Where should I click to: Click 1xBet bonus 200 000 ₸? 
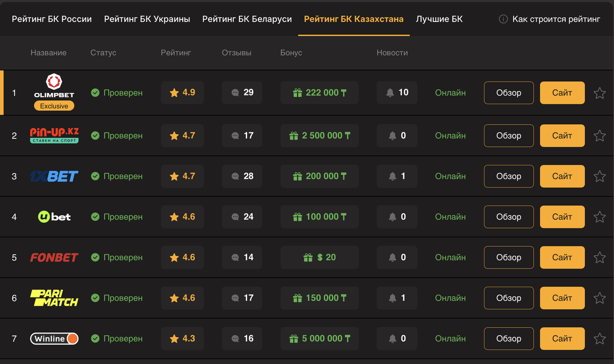[x=319, y=176]
